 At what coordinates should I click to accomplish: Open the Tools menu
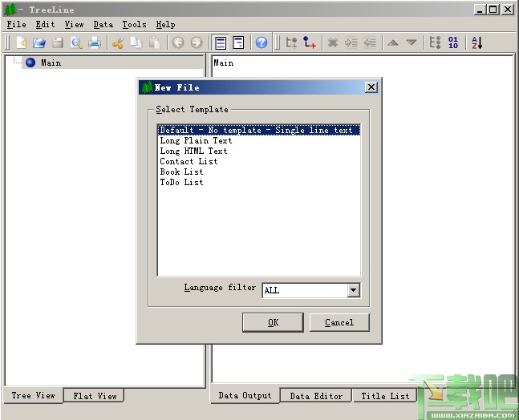click(x=134, y=25)
